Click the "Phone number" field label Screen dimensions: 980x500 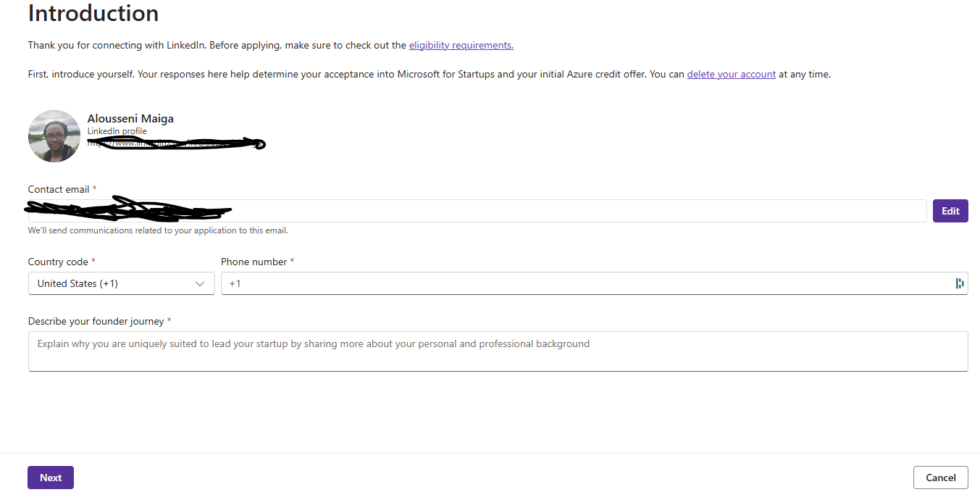[254, 262]
